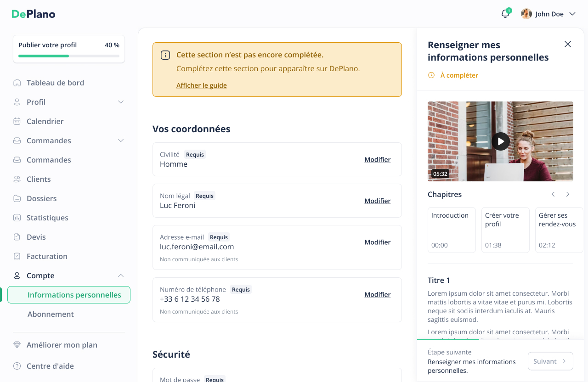The height and width of the screenshot is (382, 588).
Task: Click the Calendrier calendar icon
Action: pyautogui.click(x=17, y=121)
